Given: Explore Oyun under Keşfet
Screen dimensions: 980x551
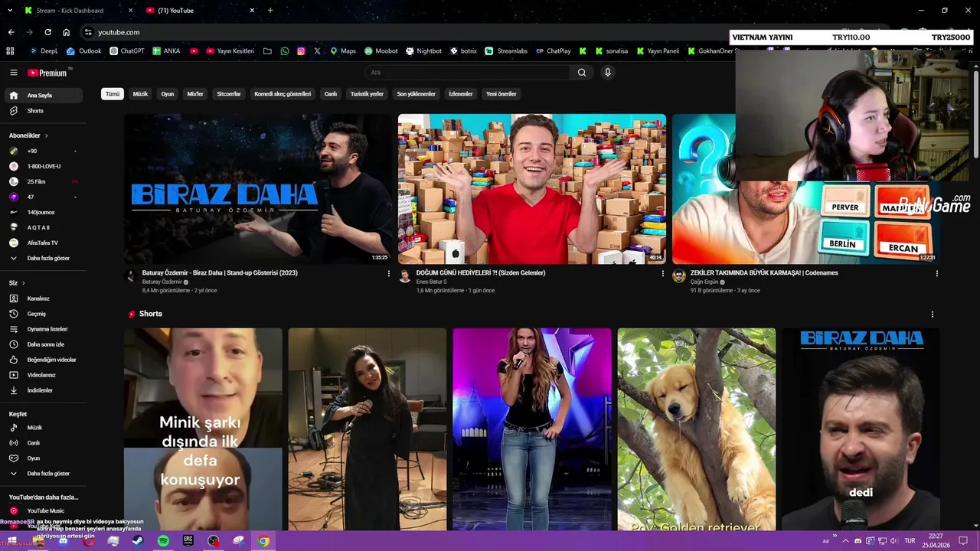Looking at the screenshot, I should coord(43,458).
